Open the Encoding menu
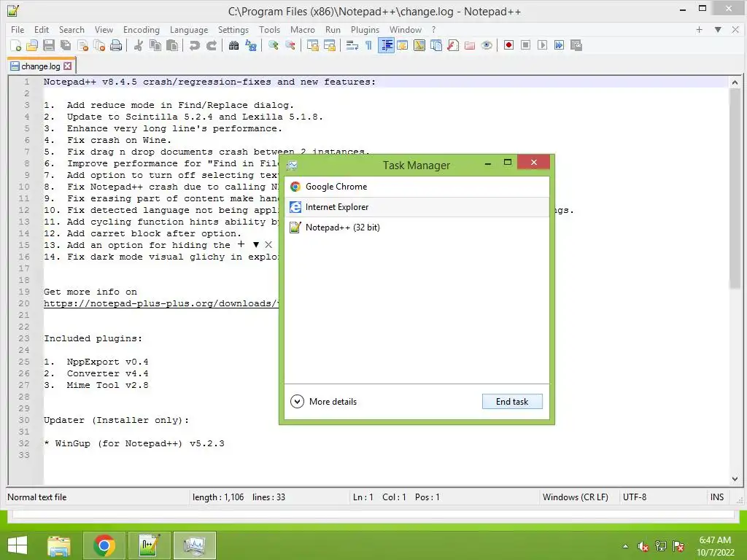Screen dimensions: 747x560 [x=142, y=29]
